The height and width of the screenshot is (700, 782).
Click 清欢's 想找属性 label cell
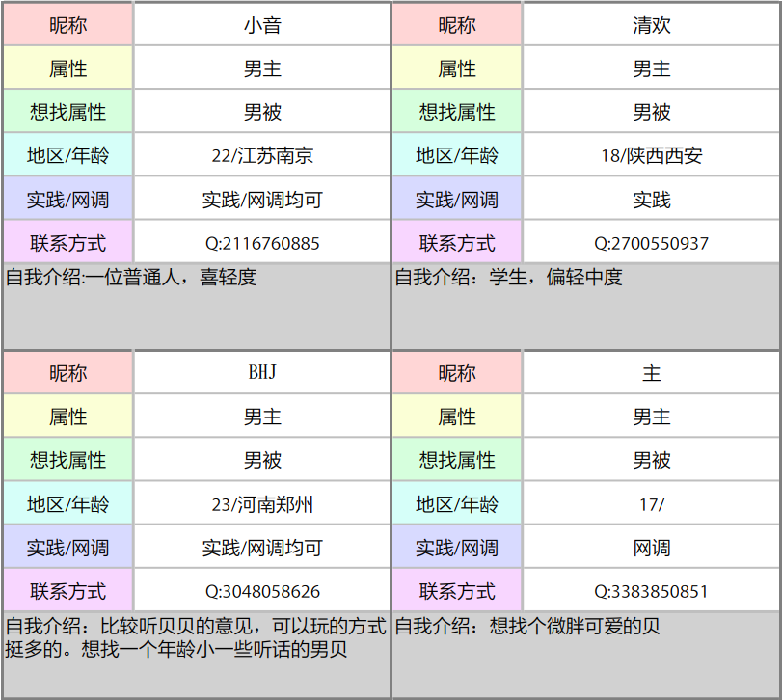point(457,111)
